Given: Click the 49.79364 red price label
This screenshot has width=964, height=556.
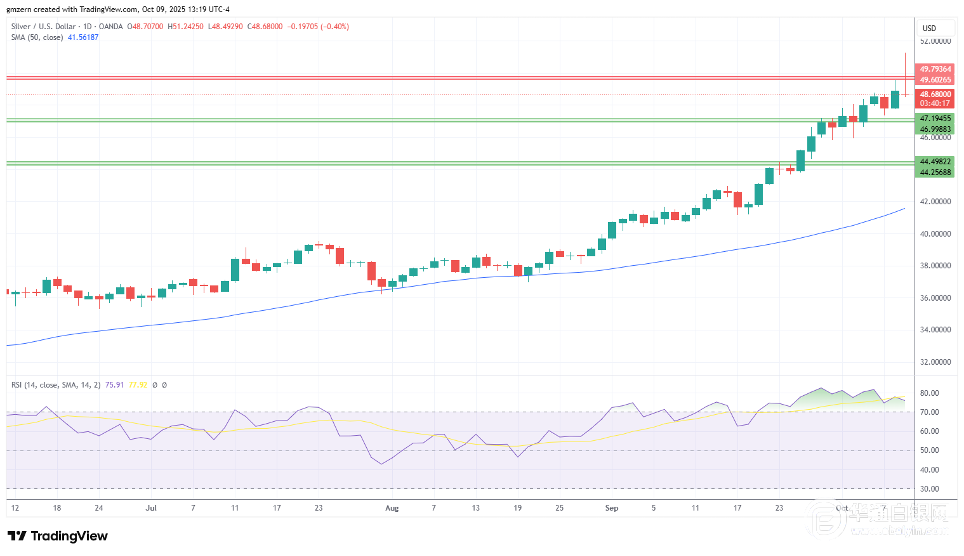Looking at the screenshot, I should pyautogui.click(x=935, y=70).
